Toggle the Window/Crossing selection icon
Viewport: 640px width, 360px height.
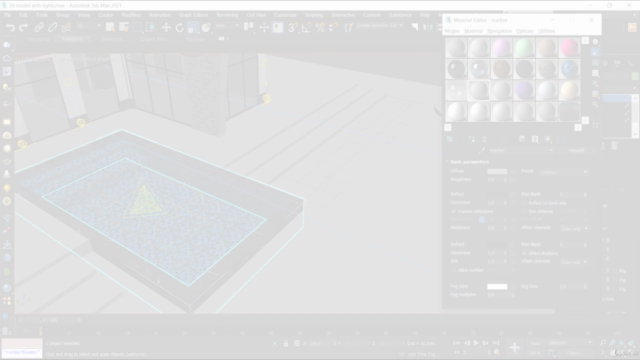click(x=150, y=27)
